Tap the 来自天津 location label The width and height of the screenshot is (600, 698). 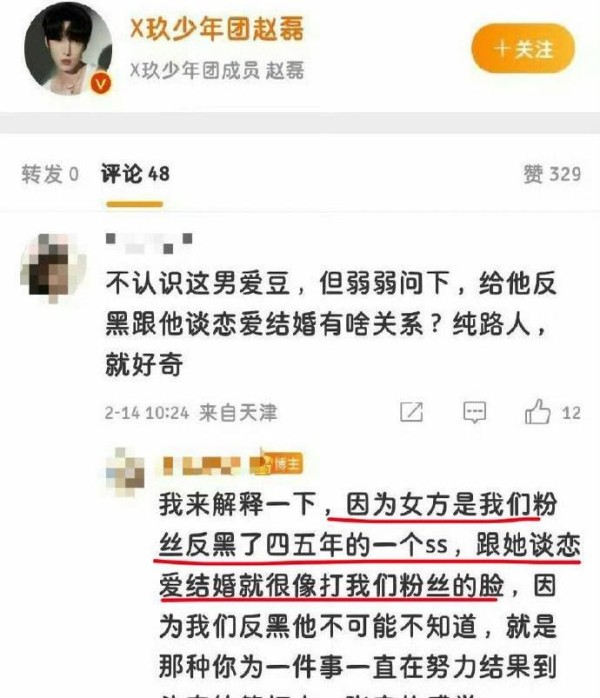(238, 412)
